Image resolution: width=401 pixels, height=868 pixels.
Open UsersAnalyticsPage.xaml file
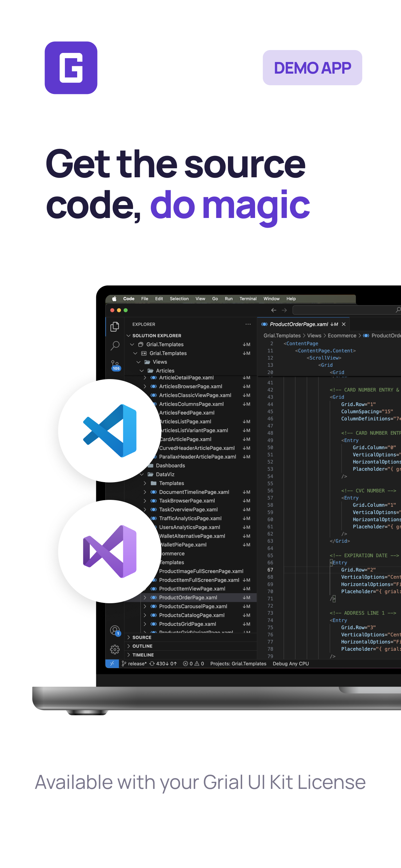click(190, 527)
